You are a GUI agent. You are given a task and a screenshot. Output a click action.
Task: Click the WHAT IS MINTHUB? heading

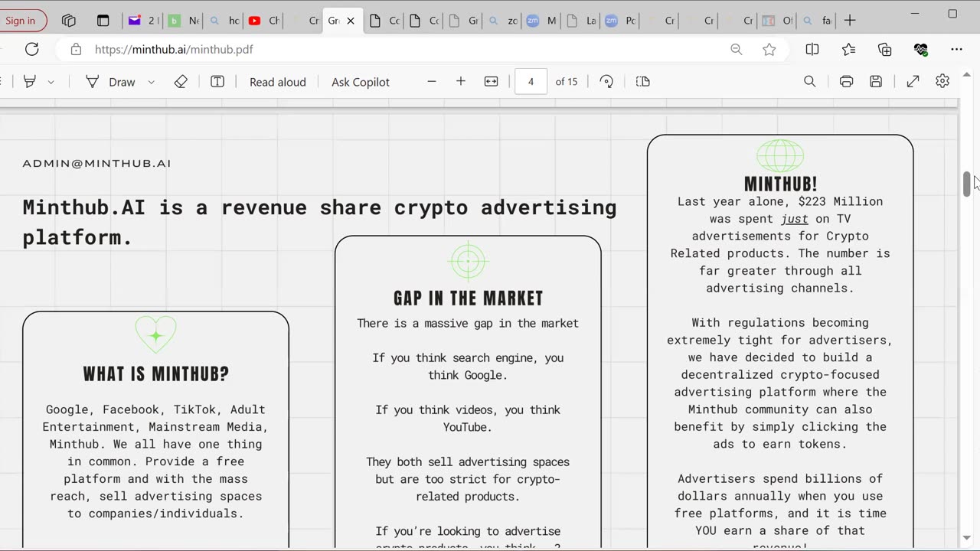point(156,374)
